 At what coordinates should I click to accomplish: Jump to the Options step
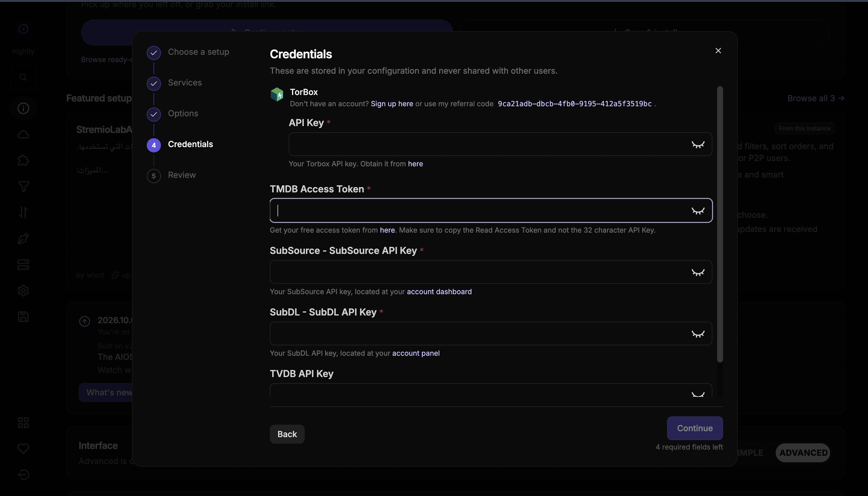coord(172,114)
